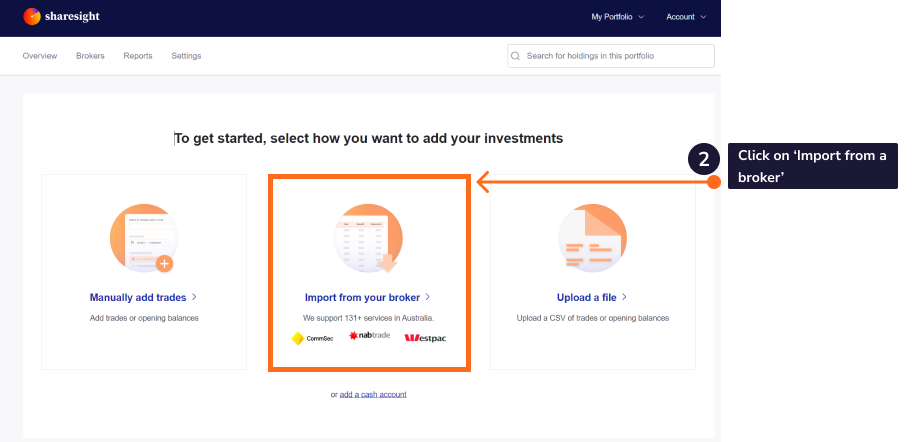Viewport: 917px width, 442px height.
Task: Open the My Portfolio dropdown
Action: coord(617,17)
